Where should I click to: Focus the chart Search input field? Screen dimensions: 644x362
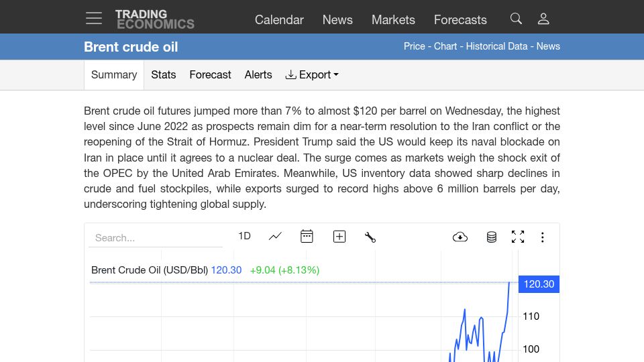point(156,237)
